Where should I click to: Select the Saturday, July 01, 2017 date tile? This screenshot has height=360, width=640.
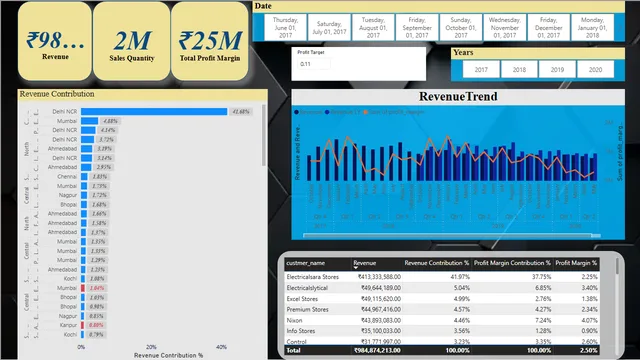[x=329, y=27]
